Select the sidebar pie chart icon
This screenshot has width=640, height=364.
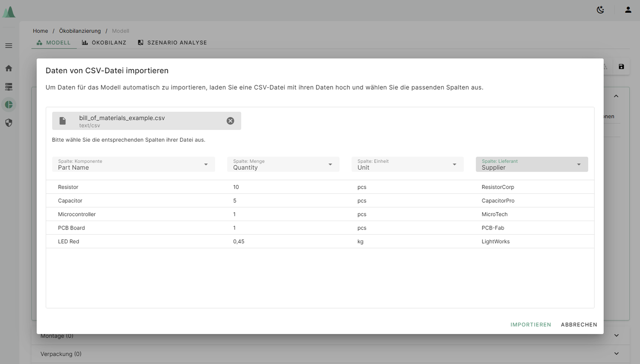click(x=9, y=105)
